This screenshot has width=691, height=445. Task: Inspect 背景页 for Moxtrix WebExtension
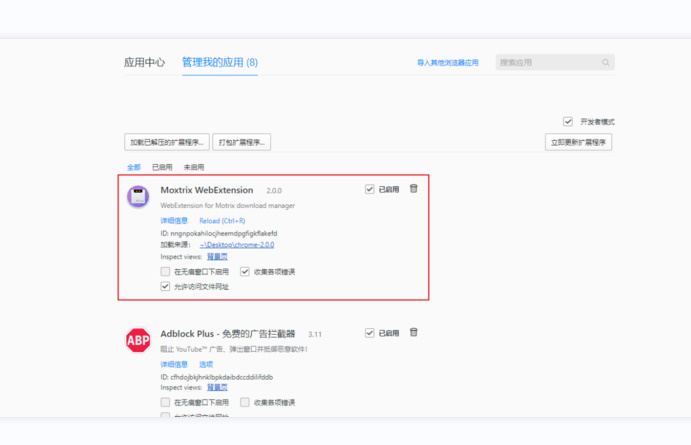pyautogui.click(x=217, y=257)
